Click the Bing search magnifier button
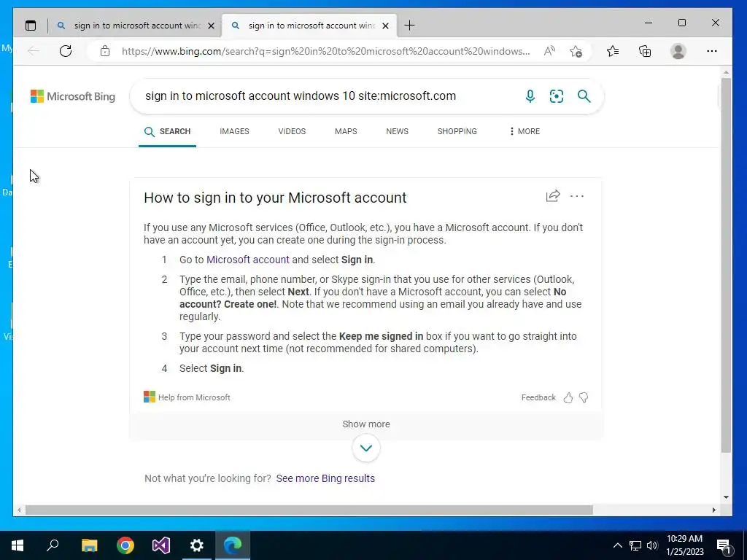Screen dimensions: 747x560 tap(584, 96)
